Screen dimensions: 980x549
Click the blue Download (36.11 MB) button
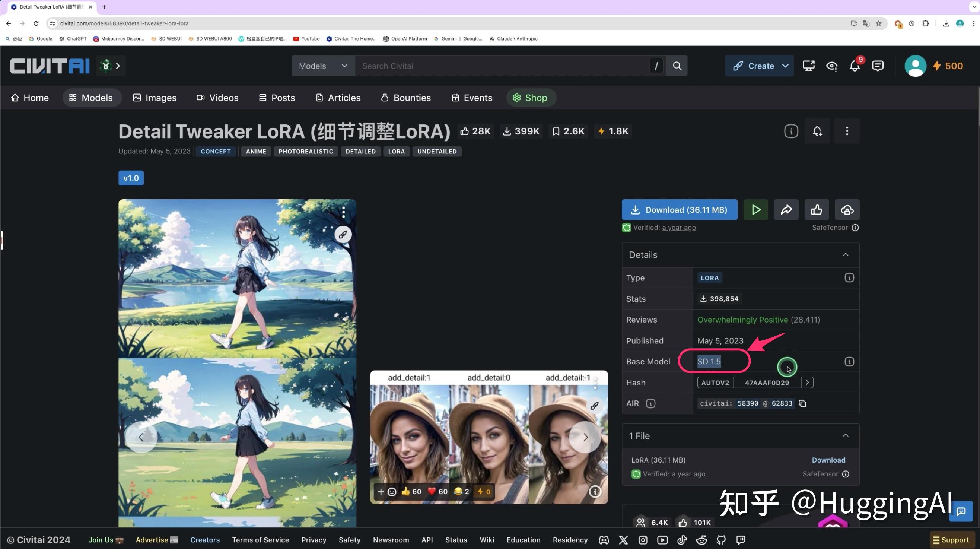point(680,210)
